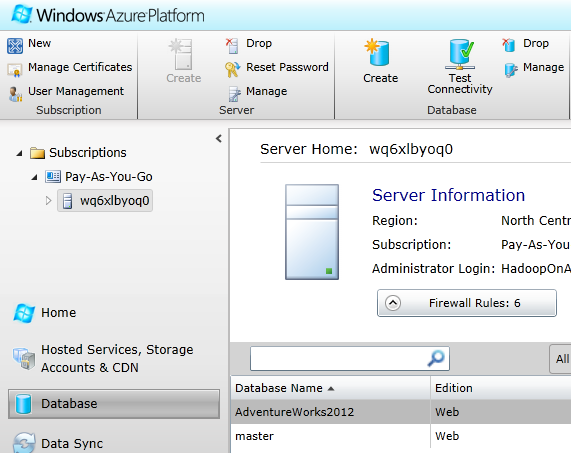Click inside the database search box
The height and width of the screenshot is (453, 571).
[350, 359]
